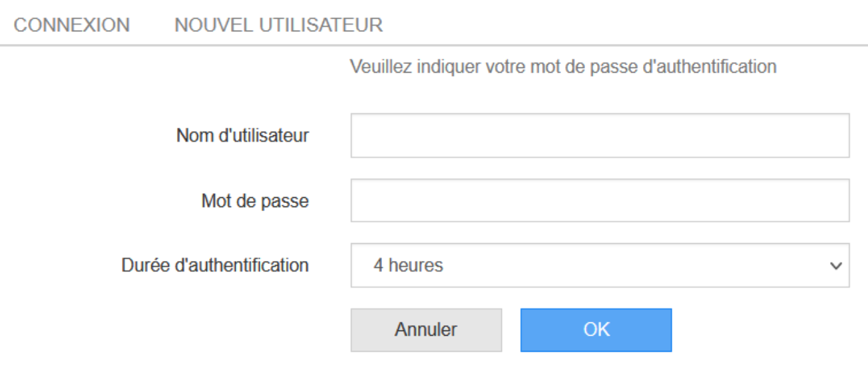Click the "Durée d'authentification" label text
The image size is (868, 367).
214,265
